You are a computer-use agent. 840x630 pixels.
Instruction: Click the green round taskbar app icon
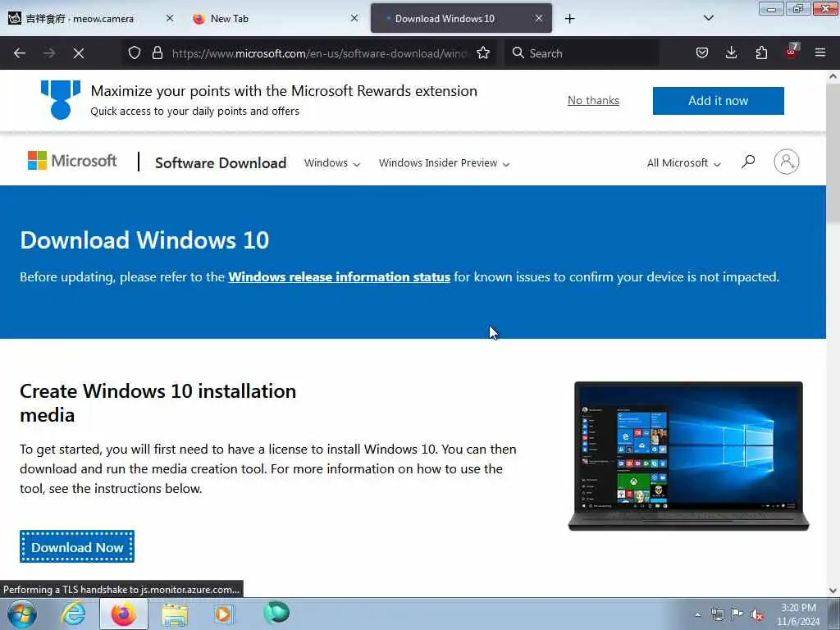click(x=276, y=613)
